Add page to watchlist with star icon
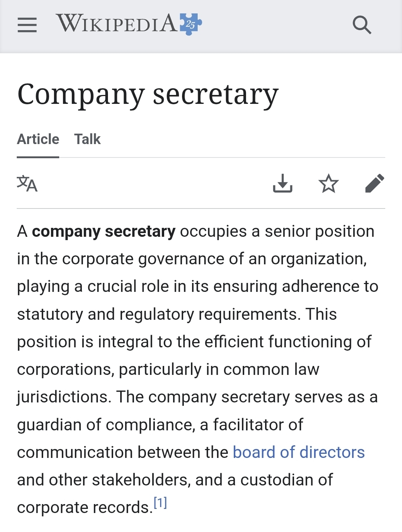 (x=329, y=183)
